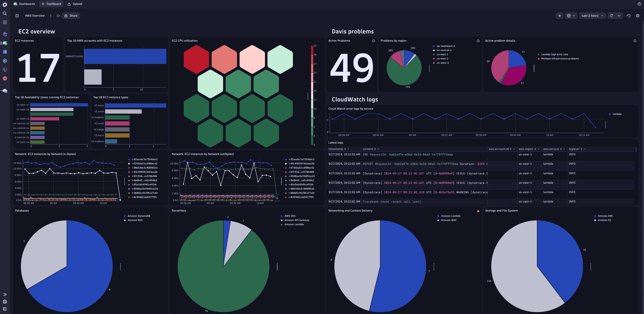The width and height of the screenshot is (644, 314).
Task: Open the aws.region column dropdown chevron
Action: (x=539, y=149)
